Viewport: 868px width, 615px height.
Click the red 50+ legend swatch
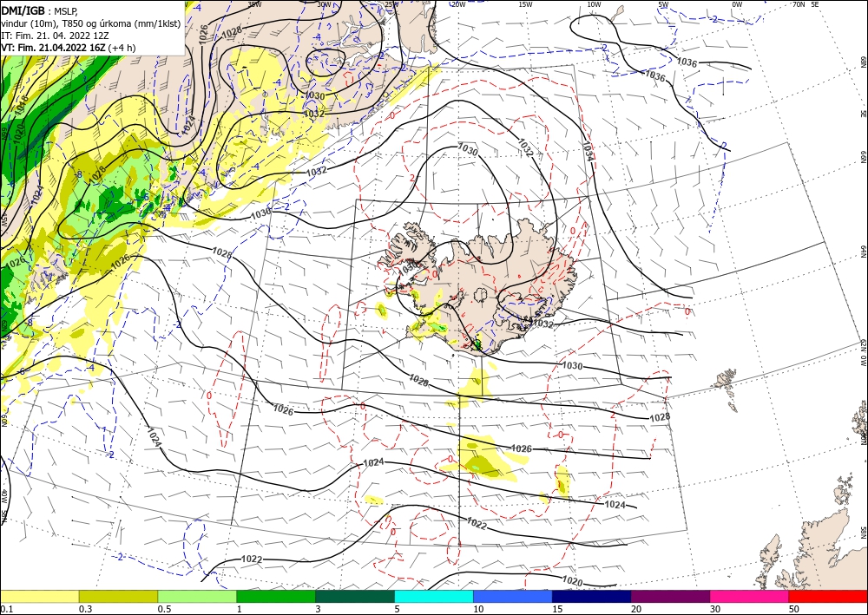pyautogui.click(x=828, y=596)
